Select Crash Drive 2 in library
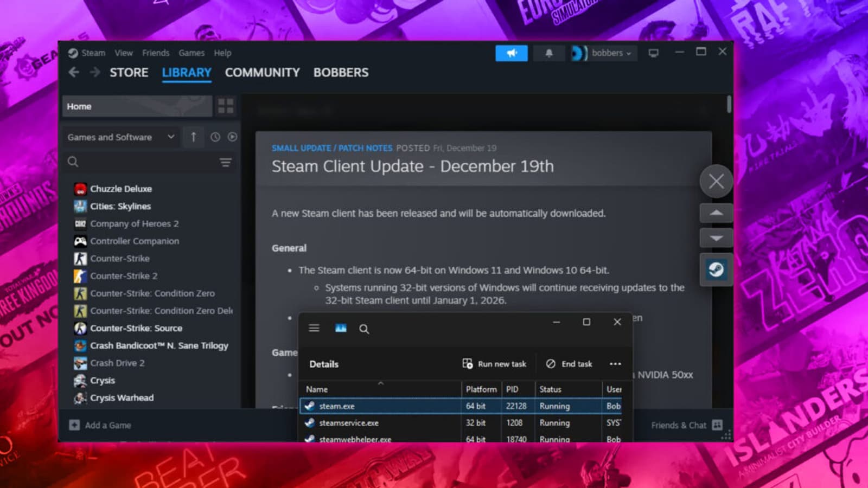The width and height of the screenshot is (868, 488). tap(117, 363)
